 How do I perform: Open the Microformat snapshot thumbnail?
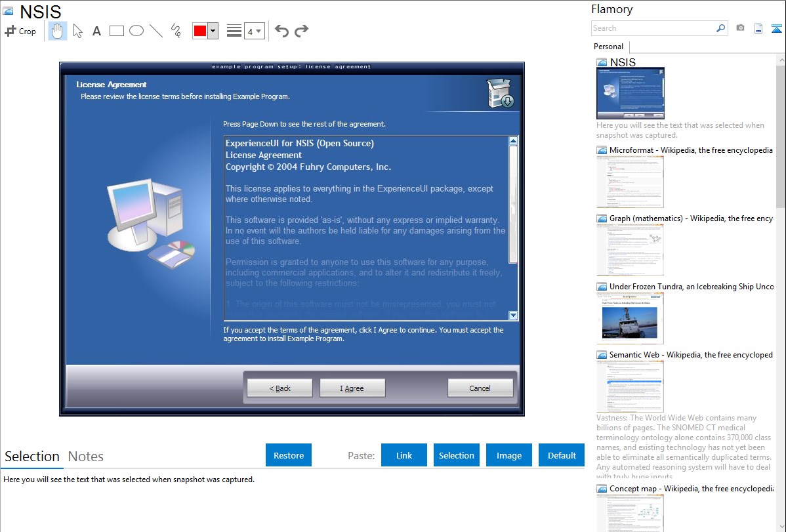[630, 182]
